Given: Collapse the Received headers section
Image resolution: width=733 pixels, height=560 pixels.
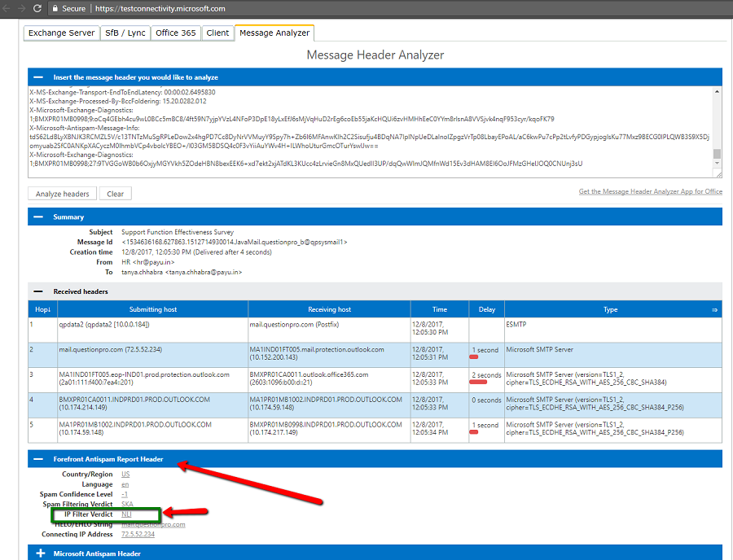Looking at the screenshot, I should click(x=38, y=291).
